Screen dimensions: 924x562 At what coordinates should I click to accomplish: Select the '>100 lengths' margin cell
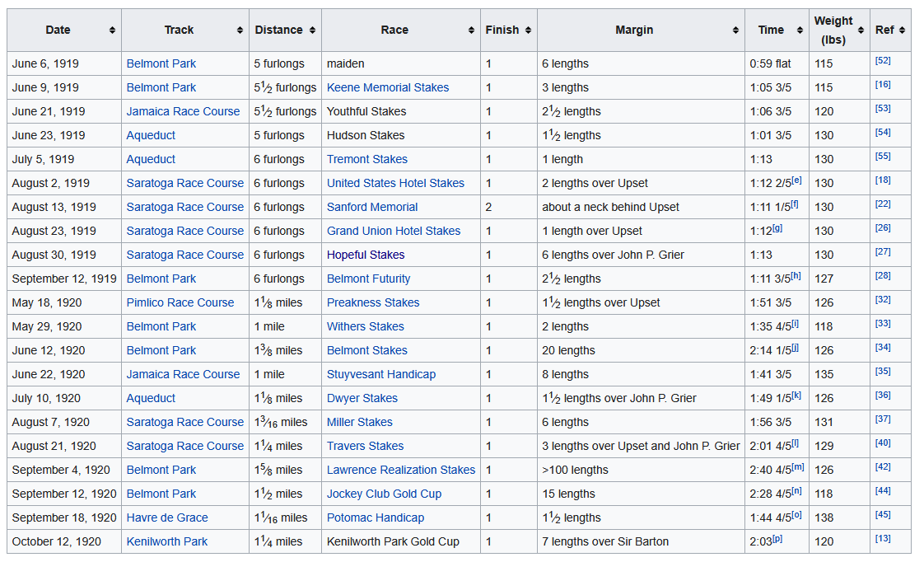641,470
